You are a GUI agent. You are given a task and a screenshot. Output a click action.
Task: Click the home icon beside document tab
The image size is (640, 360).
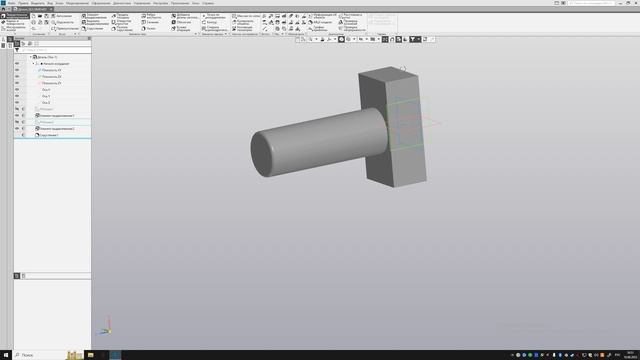coord(3,9)
